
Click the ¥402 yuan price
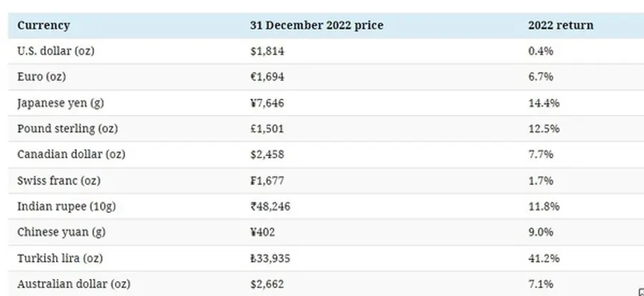pos(264,232)
